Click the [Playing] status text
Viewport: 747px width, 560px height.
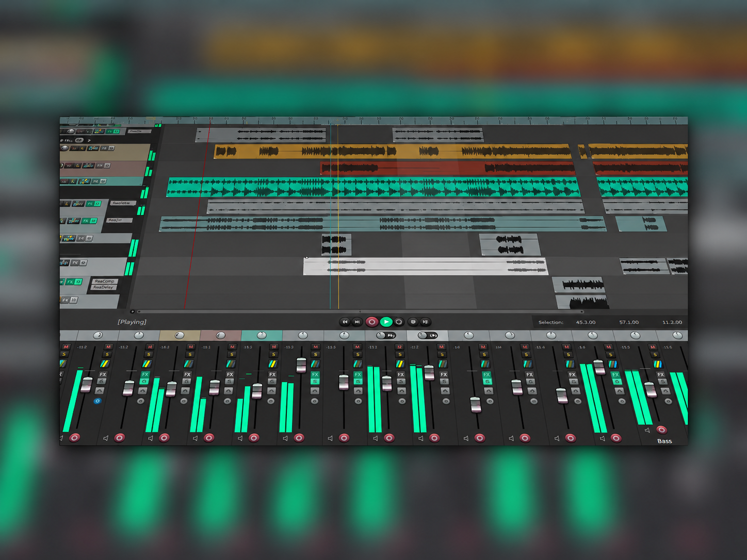tap(132, 322)
